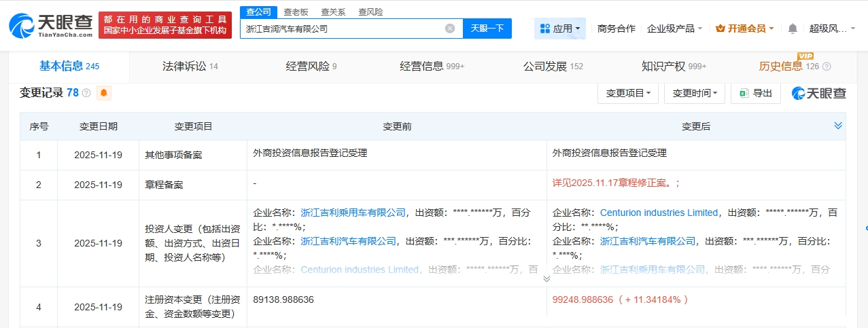Open the 开通会员 membership dropdown
The width and height of the screenshot is (868, 328).
(745, 29)
